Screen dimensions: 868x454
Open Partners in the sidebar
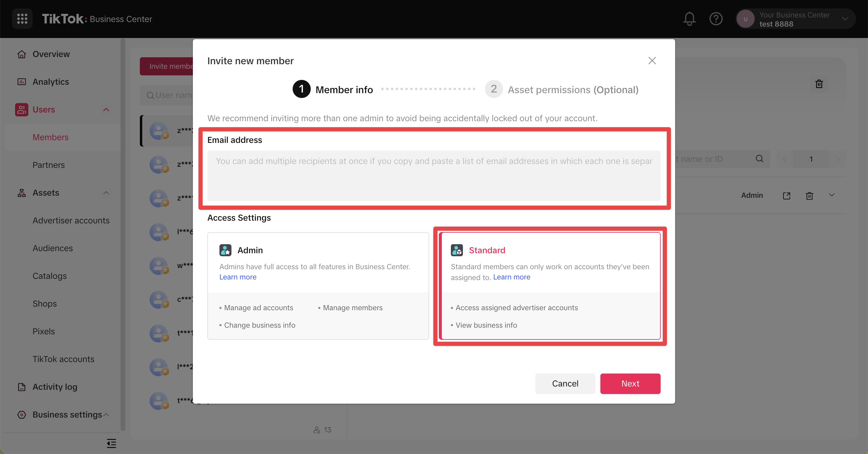click(x=49, y=165)
